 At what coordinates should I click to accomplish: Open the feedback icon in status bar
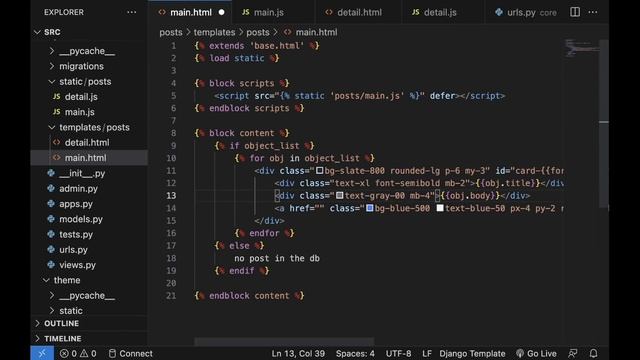click(573, 353)
